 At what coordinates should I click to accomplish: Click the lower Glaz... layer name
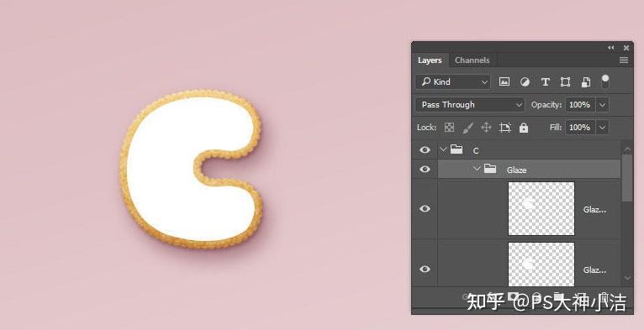point(594,270)
